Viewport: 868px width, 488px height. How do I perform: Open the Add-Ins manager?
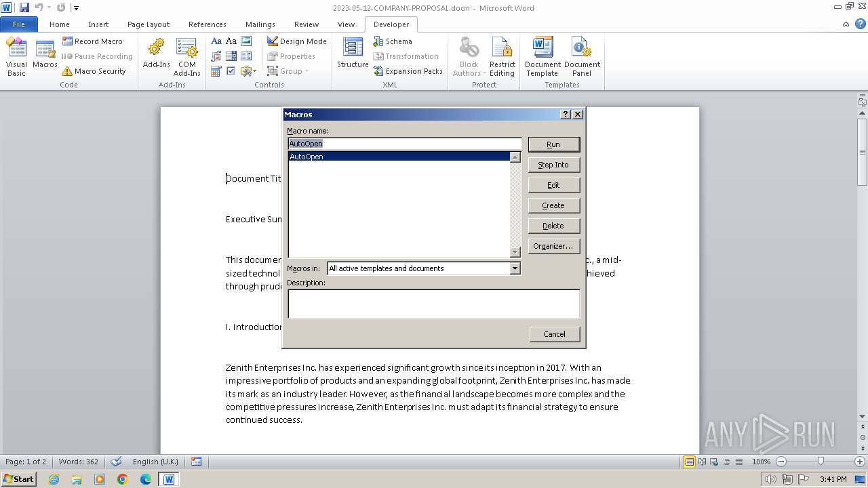click(x=156, y=54)
